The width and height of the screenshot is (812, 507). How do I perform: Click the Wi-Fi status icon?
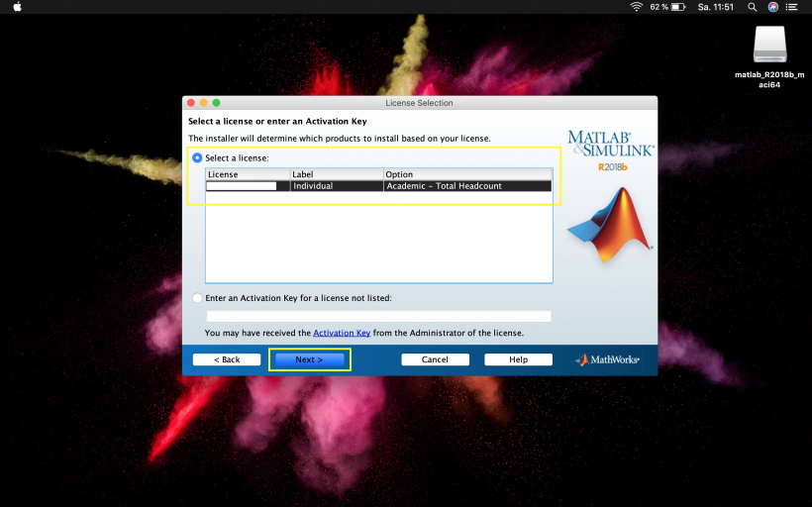[636, 7]
